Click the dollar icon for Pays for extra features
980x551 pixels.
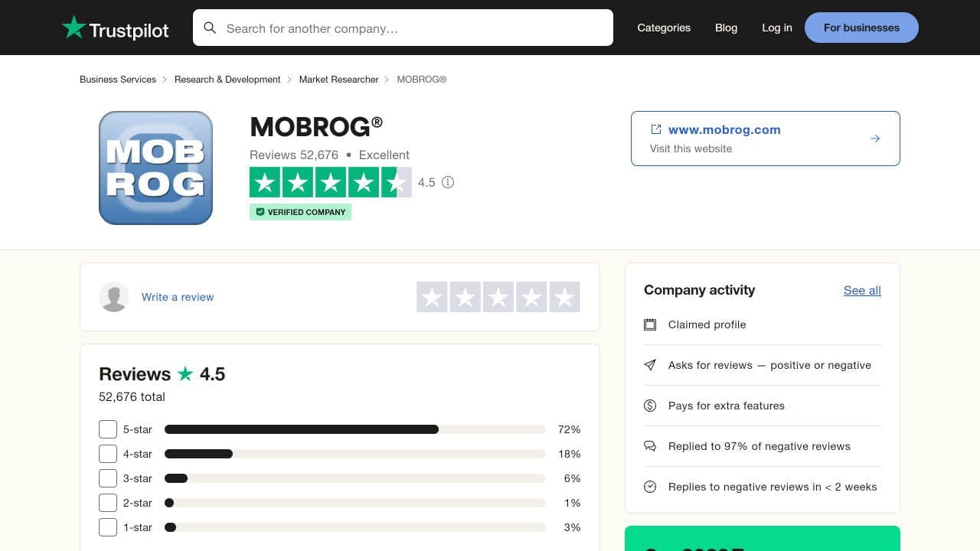point(649,406)
